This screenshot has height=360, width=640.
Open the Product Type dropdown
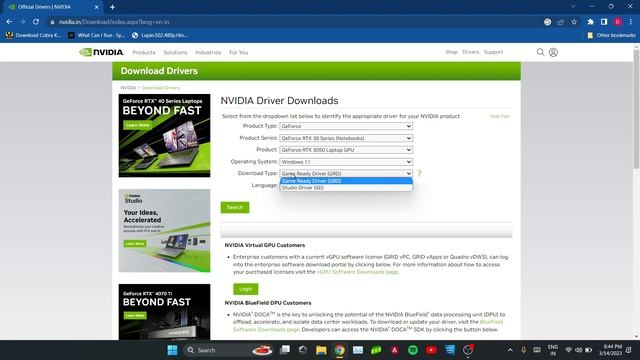click(x=346, y=126)
